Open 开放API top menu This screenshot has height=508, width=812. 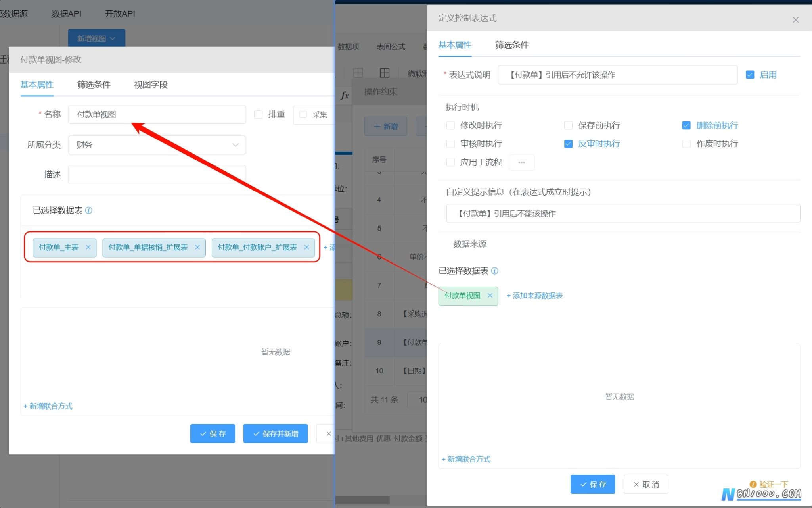click(120, 13)
